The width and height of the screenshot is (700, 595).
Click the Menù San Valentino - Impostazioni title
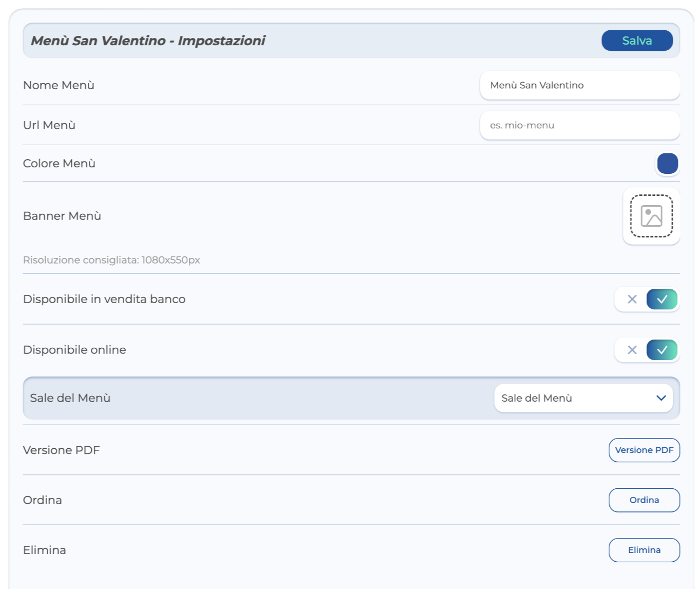[x=148, y=41]
